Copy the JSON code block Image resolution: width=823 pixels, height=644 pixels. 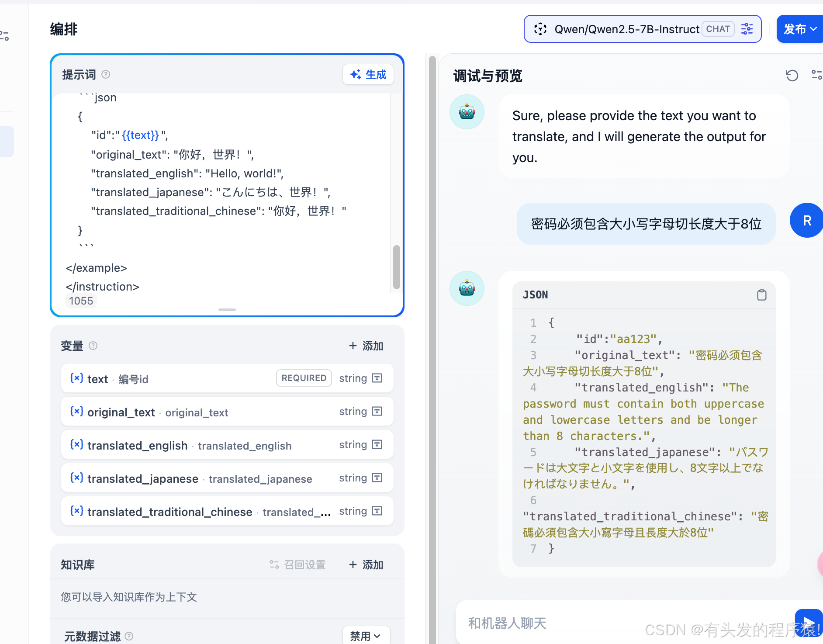click(x=761, y=295)
